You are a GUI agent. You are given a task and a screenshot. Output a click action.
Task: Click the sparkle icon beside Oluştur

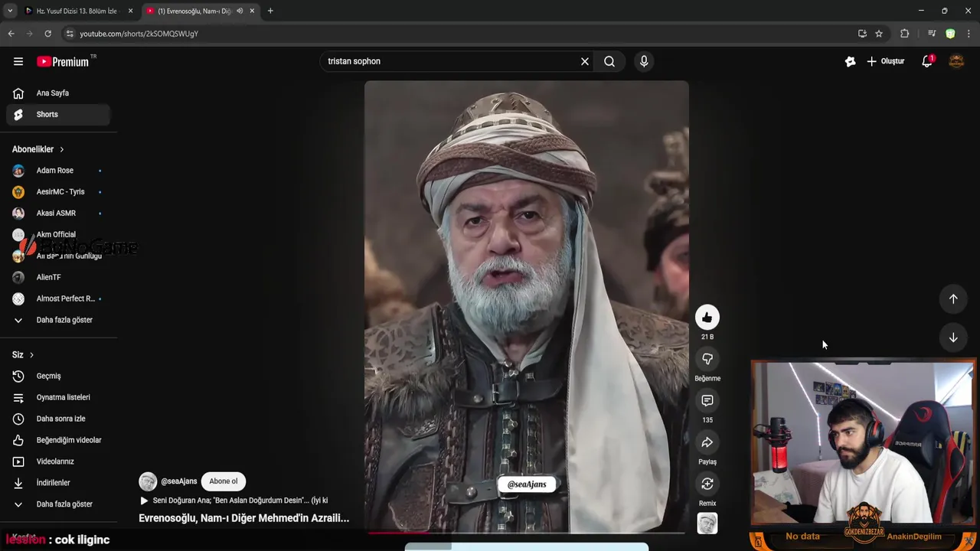[850, 61]
